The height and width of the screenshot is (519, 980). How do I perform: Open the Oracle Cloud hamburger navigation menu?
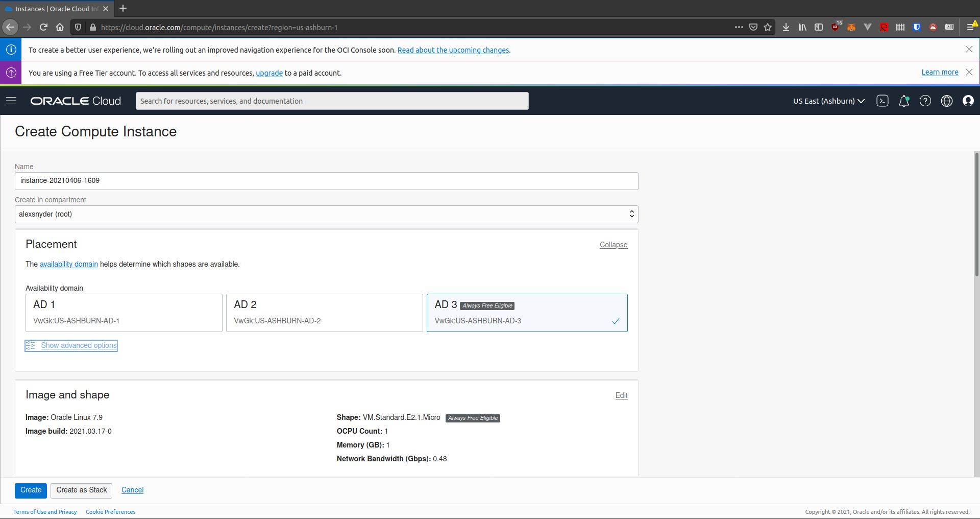click(x=11, y=101)
